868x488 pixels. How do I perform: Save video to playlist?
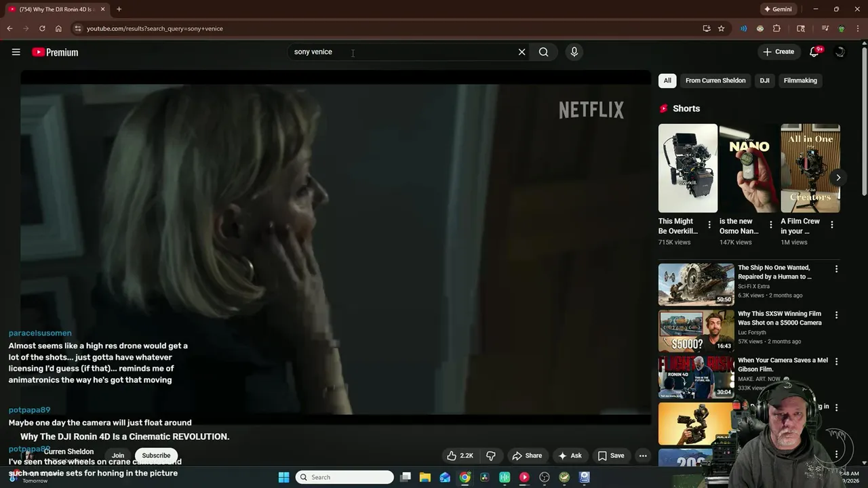tap(611, 455)
